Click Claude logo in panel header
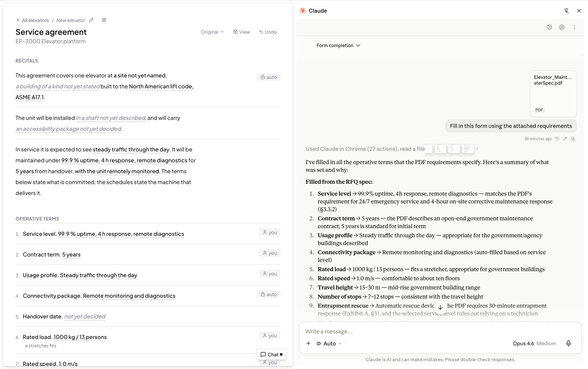The image size is (588, 369). point(303,11)
